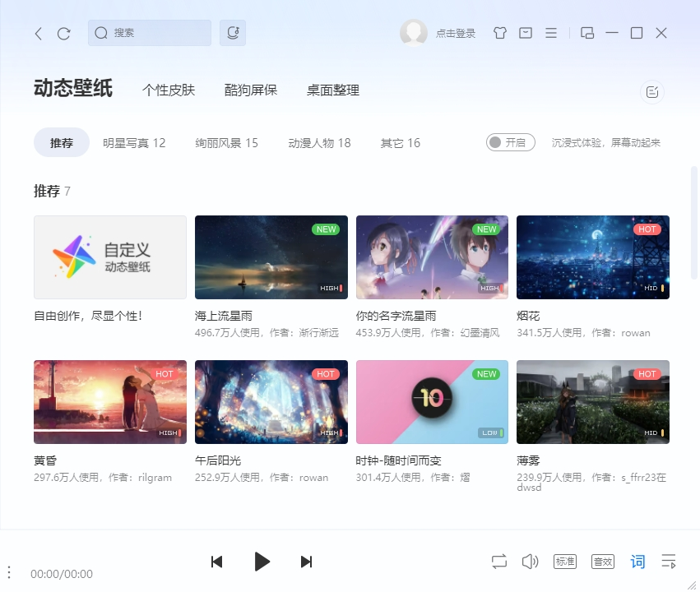Refresh the page with the reload icon
700x592 pixels.
tap(64, 33)
